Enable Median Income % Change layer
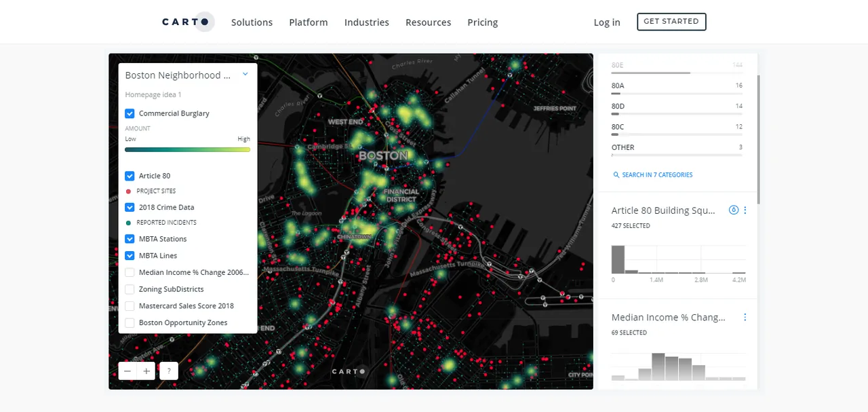 [130, 272]
